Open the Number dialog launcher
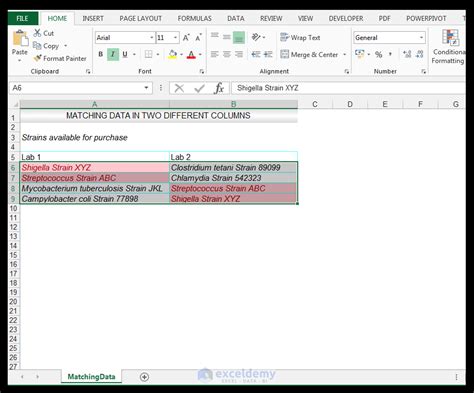Viewport: 474px width, 393px height. pos(423,71)
